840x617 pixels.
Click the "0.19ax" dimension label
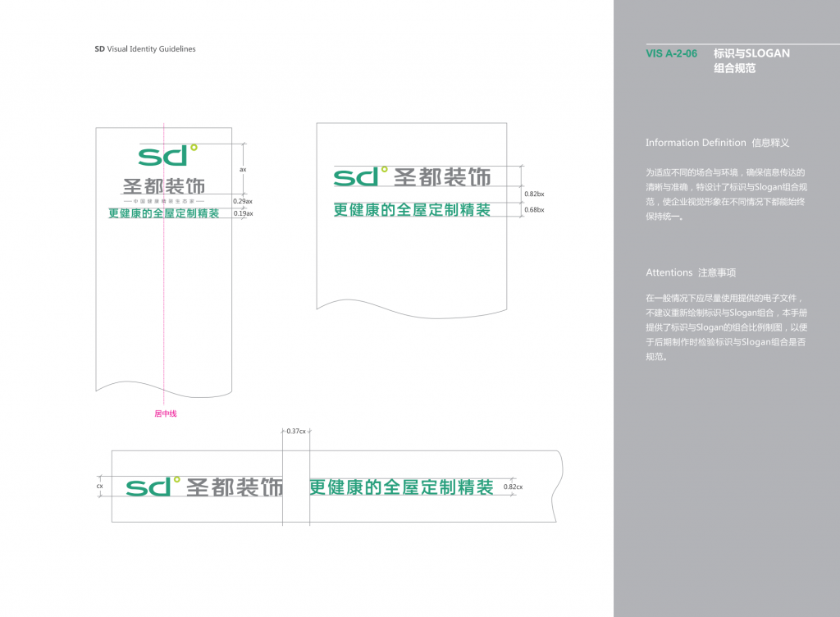[x=243, y=213]
